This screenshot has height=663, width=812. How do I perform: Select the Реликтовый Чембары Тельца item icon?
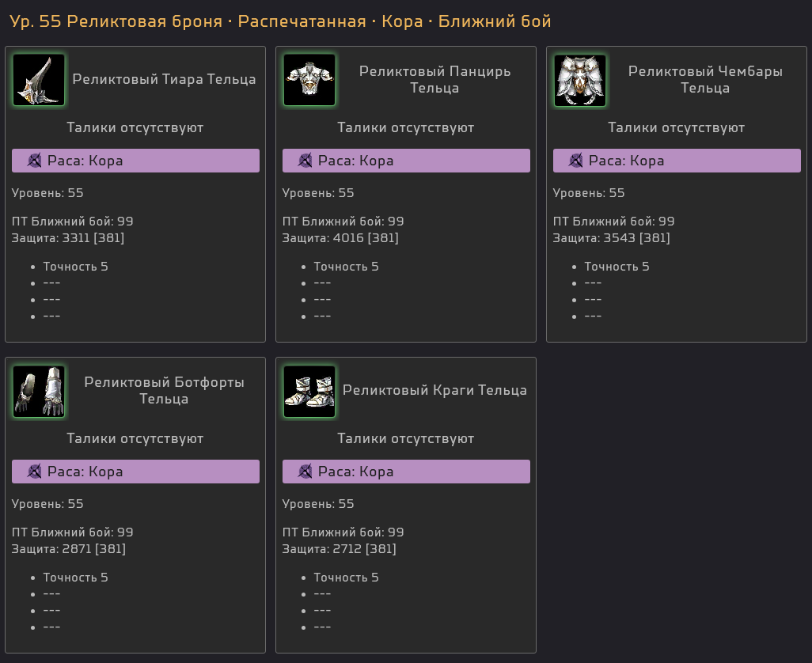[580, 80]
